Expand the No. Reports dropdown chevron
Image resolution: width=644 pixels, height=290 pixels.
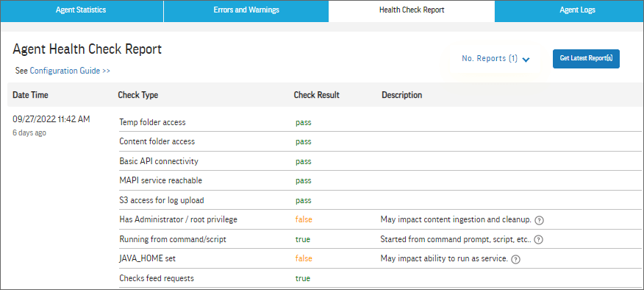(x=526, y=60)
